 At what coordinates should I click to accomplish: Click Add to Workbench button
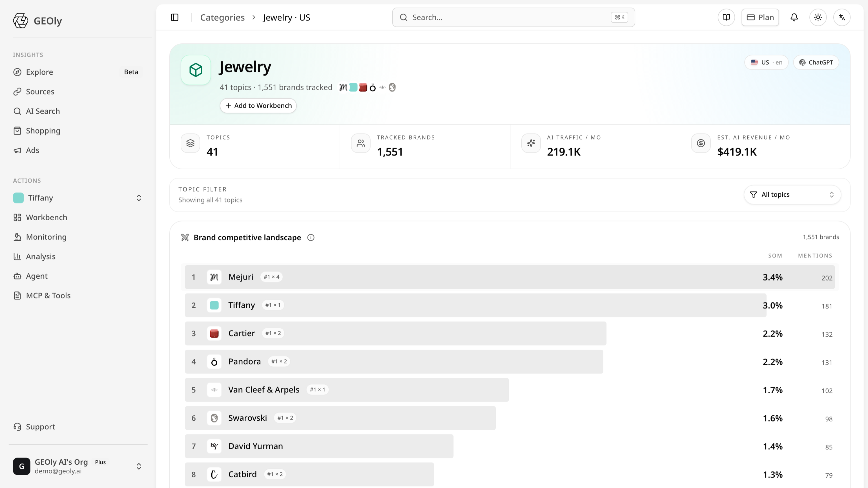pyautogui.click(x=258, y=106)
